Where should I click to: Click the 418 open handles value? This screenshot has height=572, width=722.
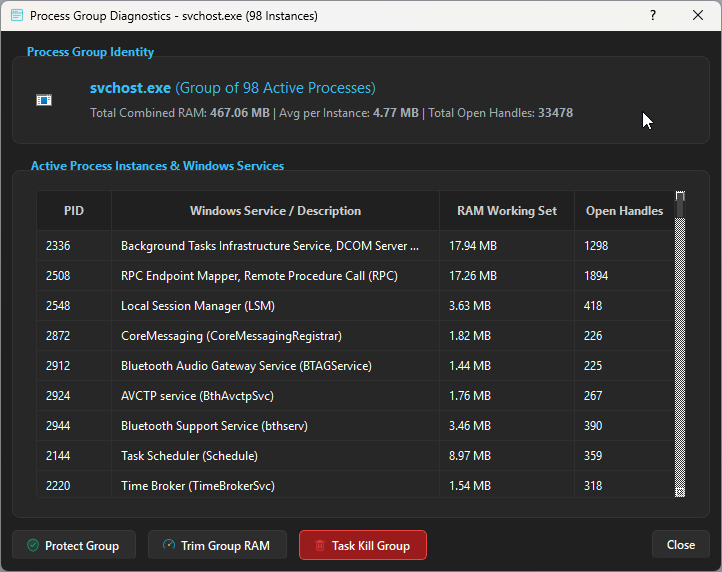[x=593, y=305]
